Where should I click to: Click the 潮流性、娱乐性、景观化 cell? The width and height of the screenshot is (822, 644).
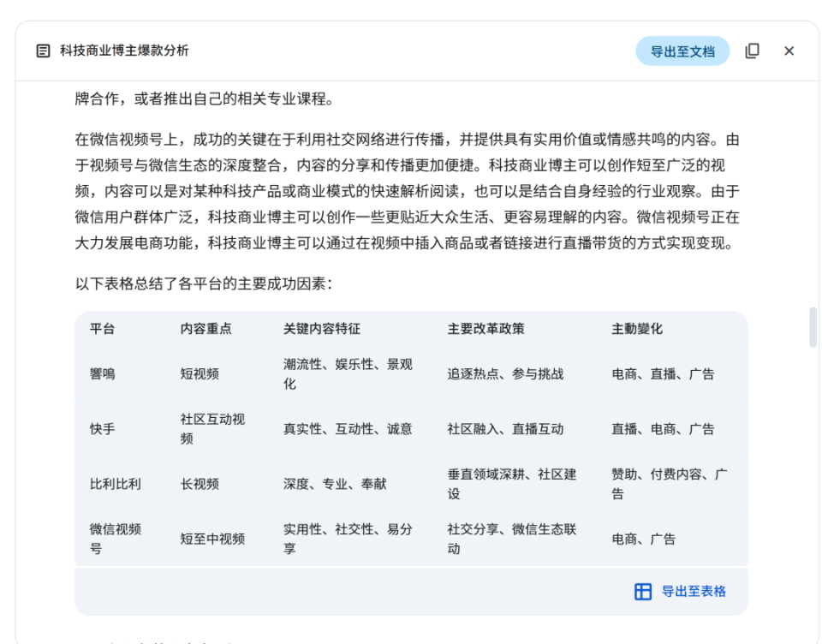click(x=348, y=374)
